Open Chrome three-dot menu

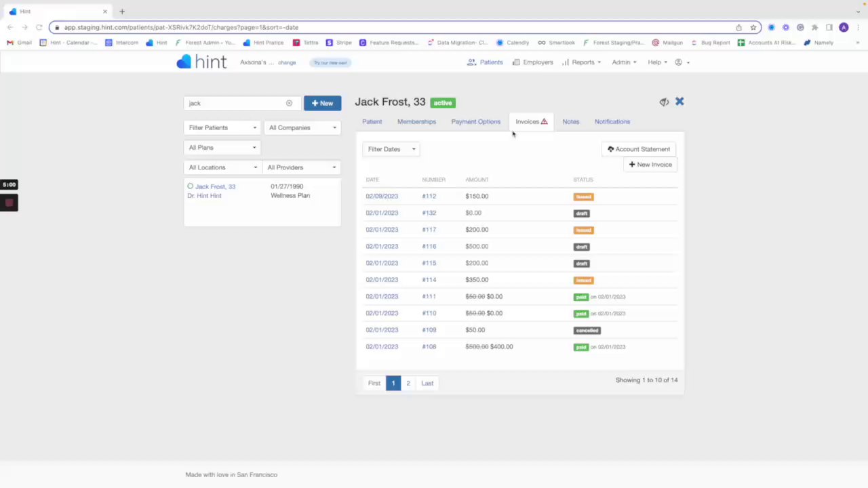pos(857,27)
